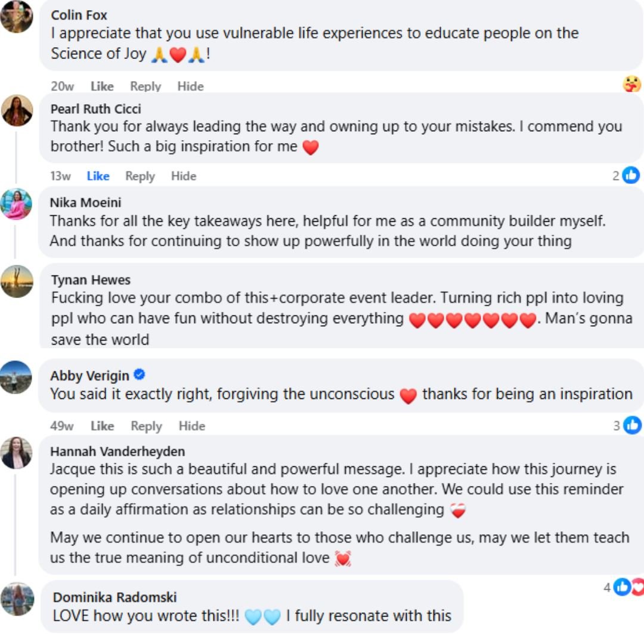Screen dimensions: 644x644
Task: Click Abby Verigin's verified badge
Action: 140,375
